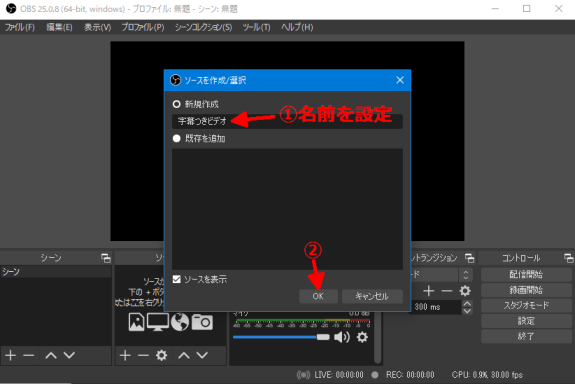The image size is (575, 384).
Task: Remove transition with minus icon
Action: point(447,291)
